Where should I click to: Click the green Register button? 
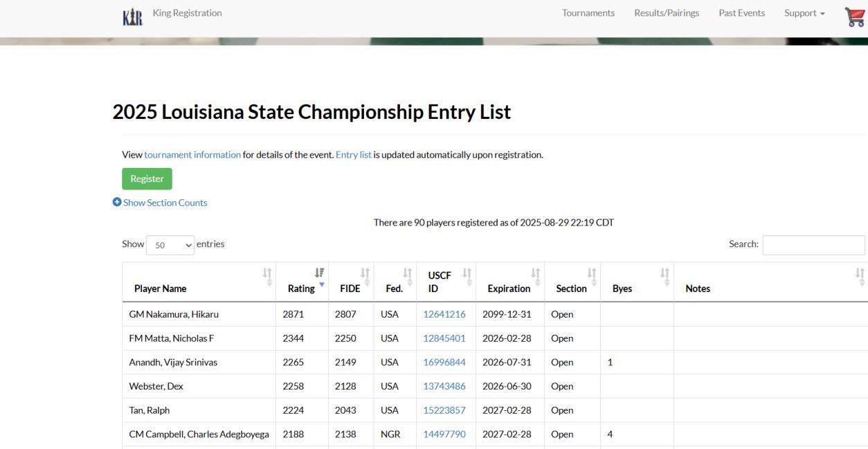(147, 178)
